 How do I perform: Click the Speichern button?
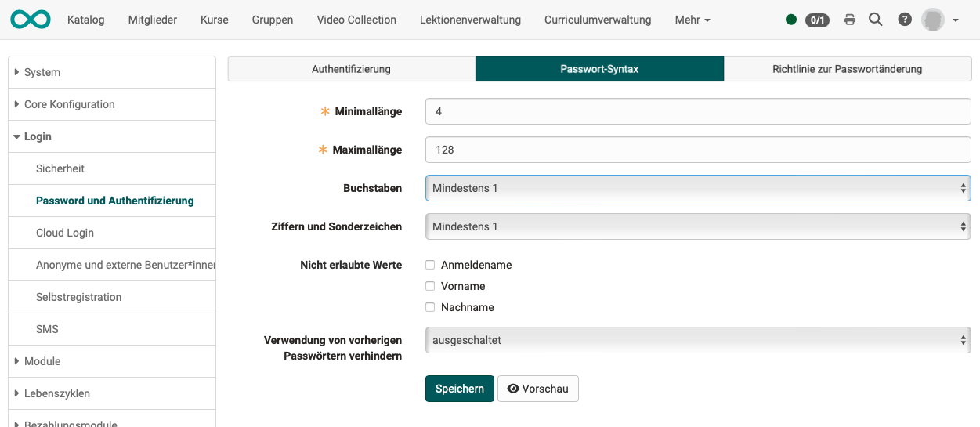coord(460,389)
